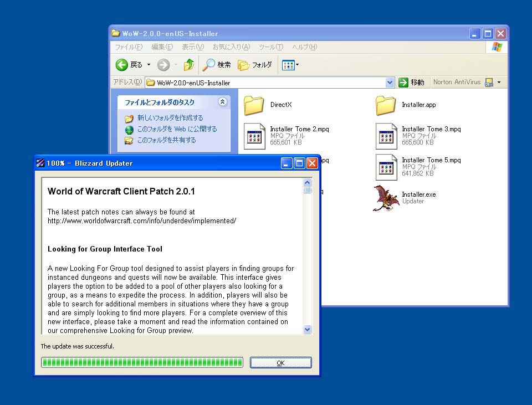Open the Views icon in Explorer toolbar
Image resolution: width=532 pixels, height=405 pixels.
288,65
